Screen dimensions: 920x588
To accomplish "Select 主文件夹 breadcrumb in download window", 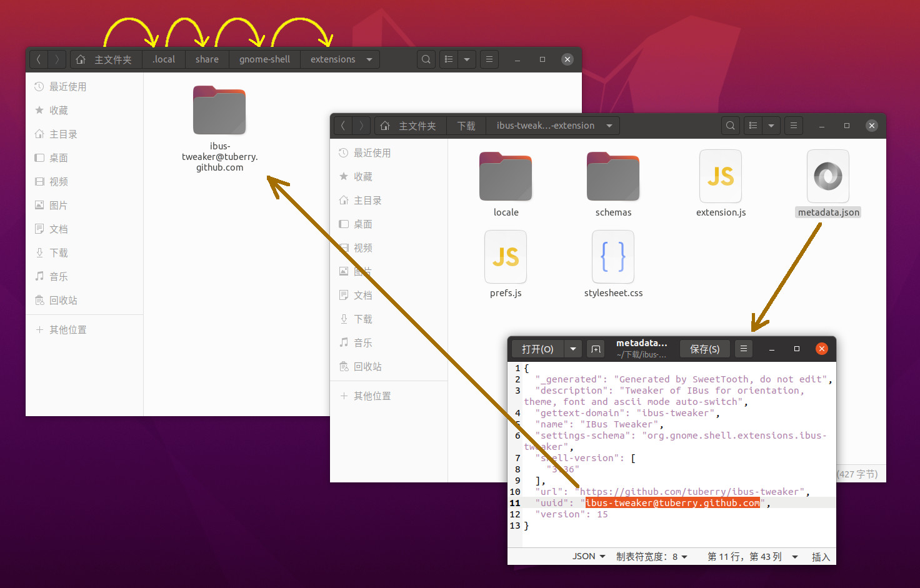I will click(410, 126).
